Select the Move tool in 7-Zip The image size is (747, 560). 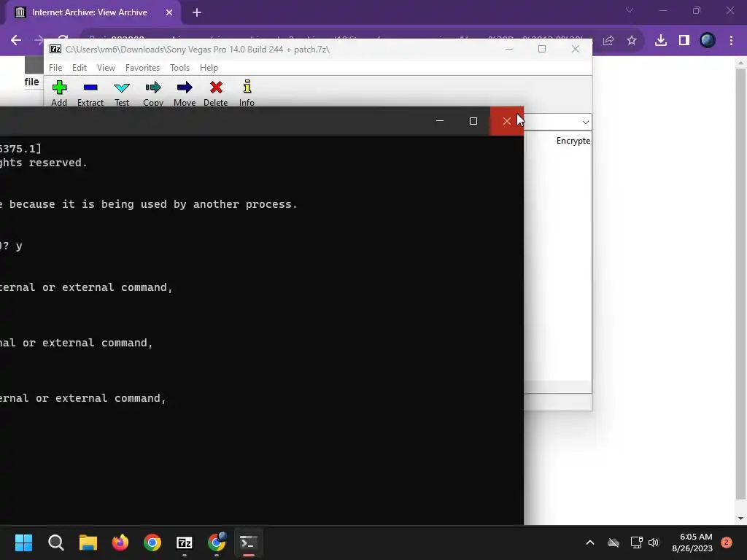(x=185, y=93)
